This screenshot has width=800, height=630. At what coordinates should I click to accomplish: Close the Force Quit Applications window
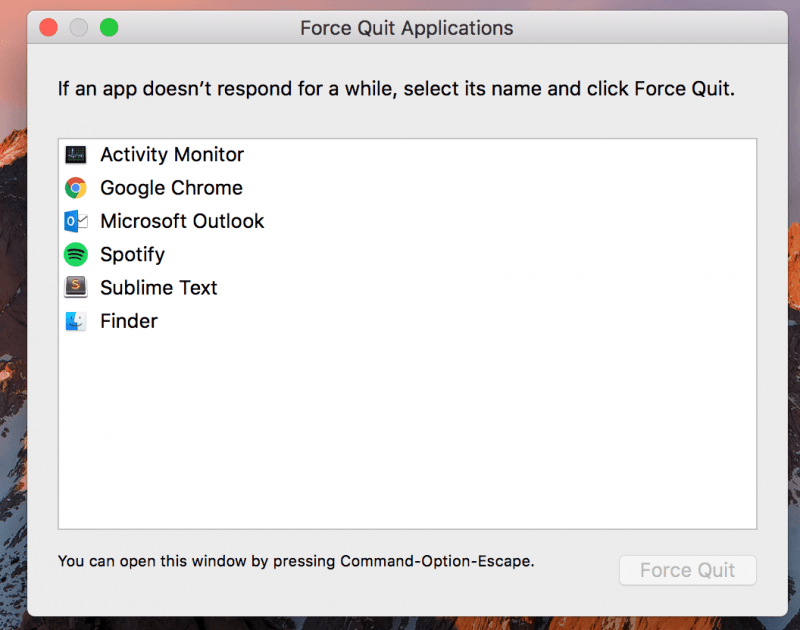coord(48,28)
